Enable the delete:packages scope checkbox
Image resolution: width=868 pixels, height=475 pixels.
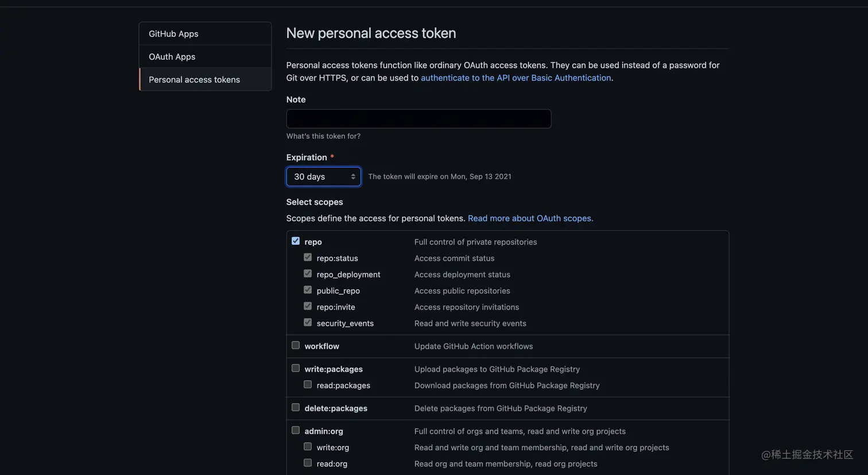[296, 407]
